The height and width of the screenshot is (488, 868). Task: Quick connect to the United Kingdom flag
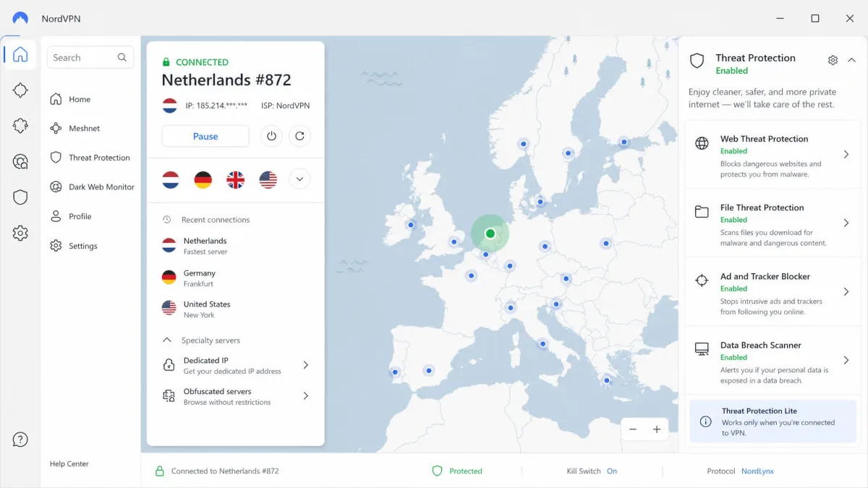click(236, 179)
